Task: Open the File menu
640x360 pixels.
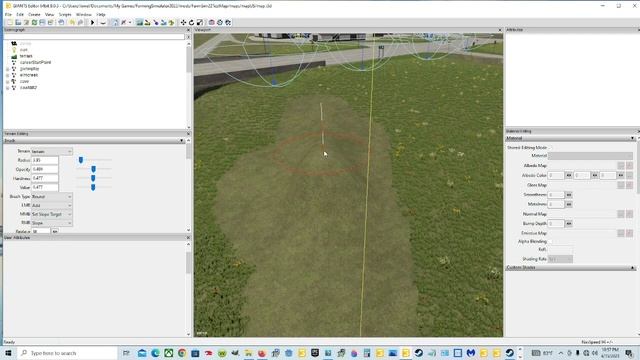Action: coord(8,14)
